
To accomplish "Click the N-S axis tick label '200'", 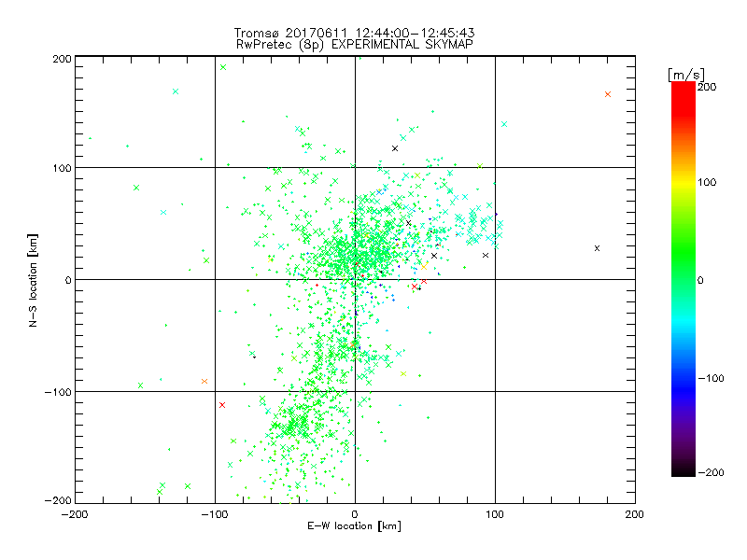I will [x=62, y=59].
